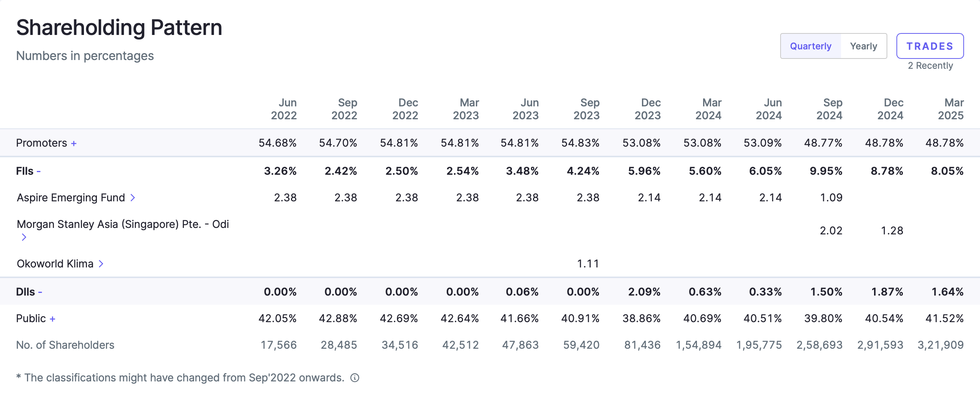This screenshot has width=980, height=408.
Task: Click the Jun 2022 column header
Action: [x=284, y=109]
